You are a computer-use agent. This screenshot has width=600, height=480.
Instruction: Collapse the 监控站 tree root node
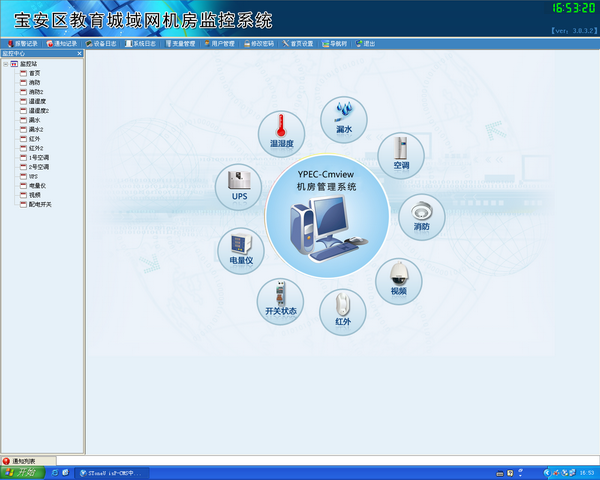(5, 64)
